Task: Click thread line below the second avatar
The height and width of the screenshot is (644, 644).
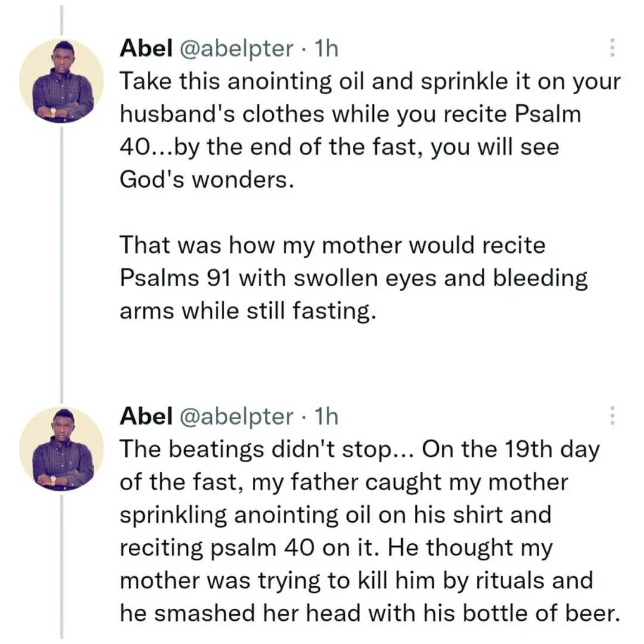Action: 61,566
